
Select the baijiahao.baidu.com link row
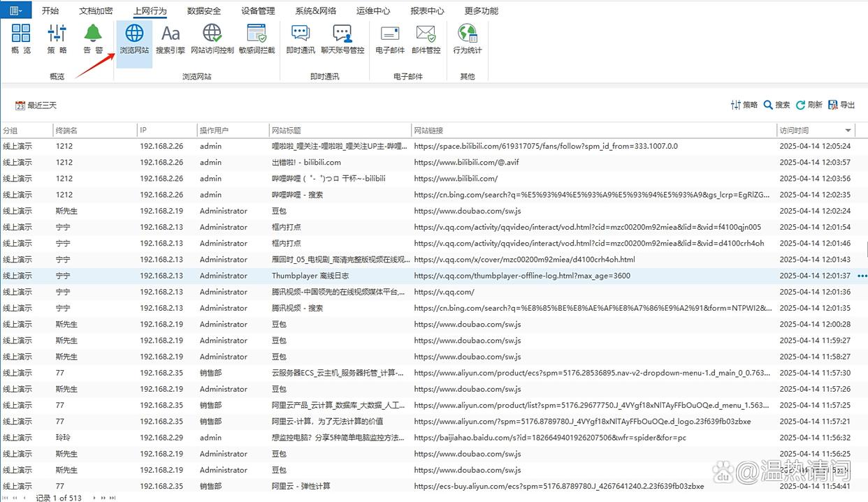(x=550, y=438)
